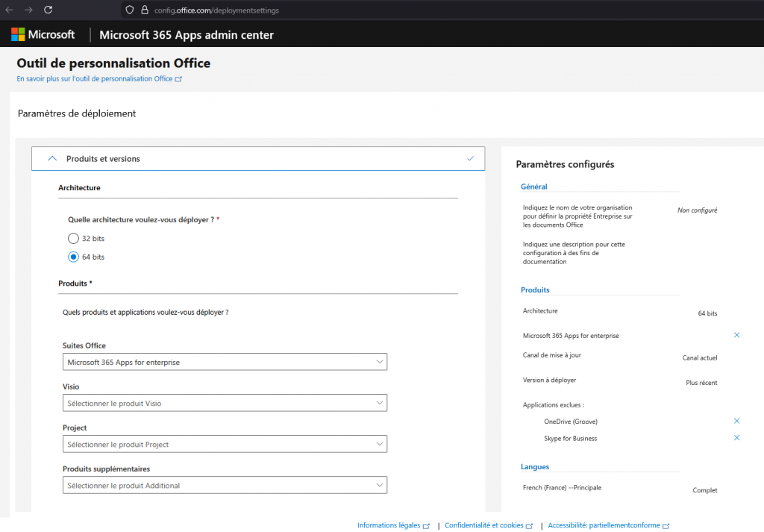This screenshot has width=764, height=532.
Task: Click 'Version à déployer' label
Action: click(549, 380)
